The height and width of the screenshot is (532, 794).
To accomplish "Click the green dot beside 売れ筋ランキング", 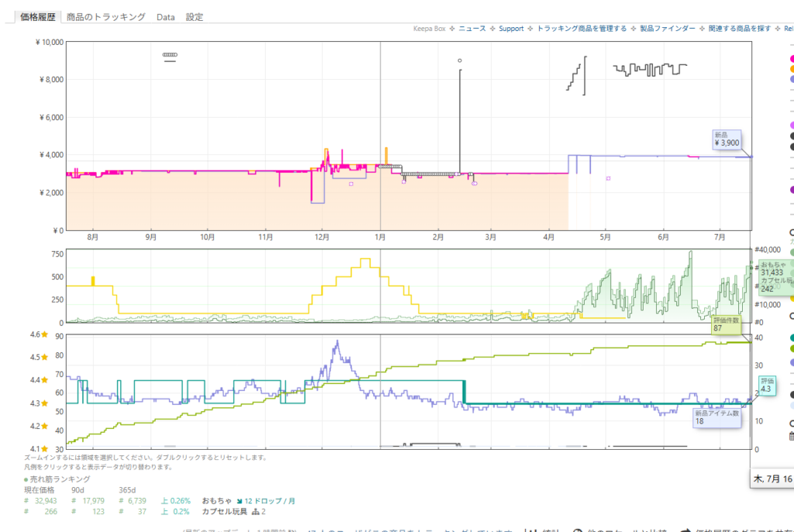I will coord(26,479).
